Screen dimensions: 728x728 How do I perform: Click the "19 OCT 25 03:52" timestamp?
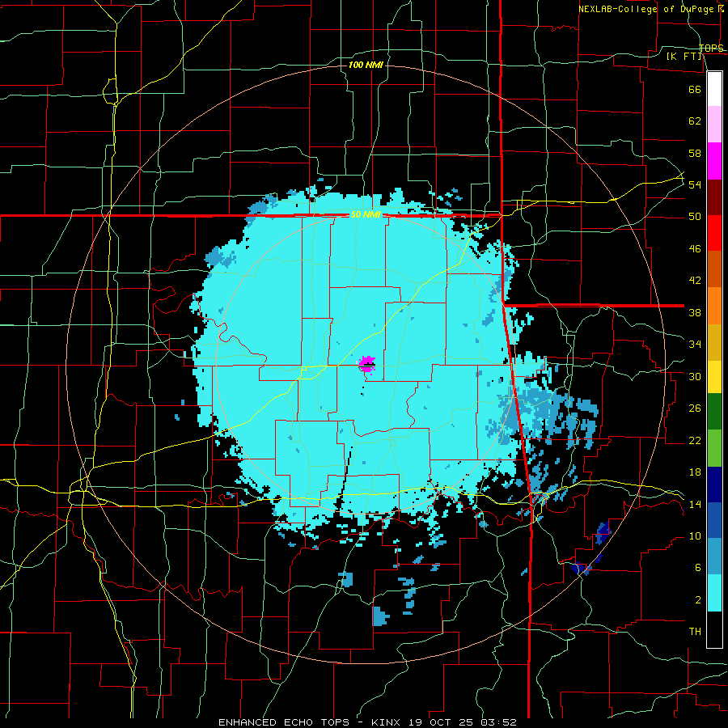pyautogui.click(x=463, y=722)
